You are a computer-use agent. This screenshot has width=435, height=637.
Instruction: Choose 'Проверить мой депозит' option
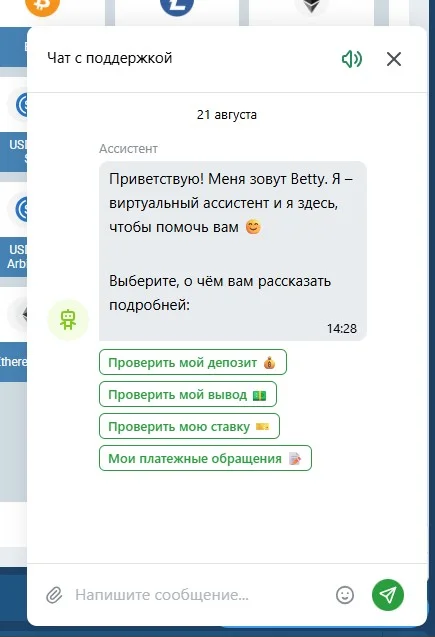click(193, 362)
